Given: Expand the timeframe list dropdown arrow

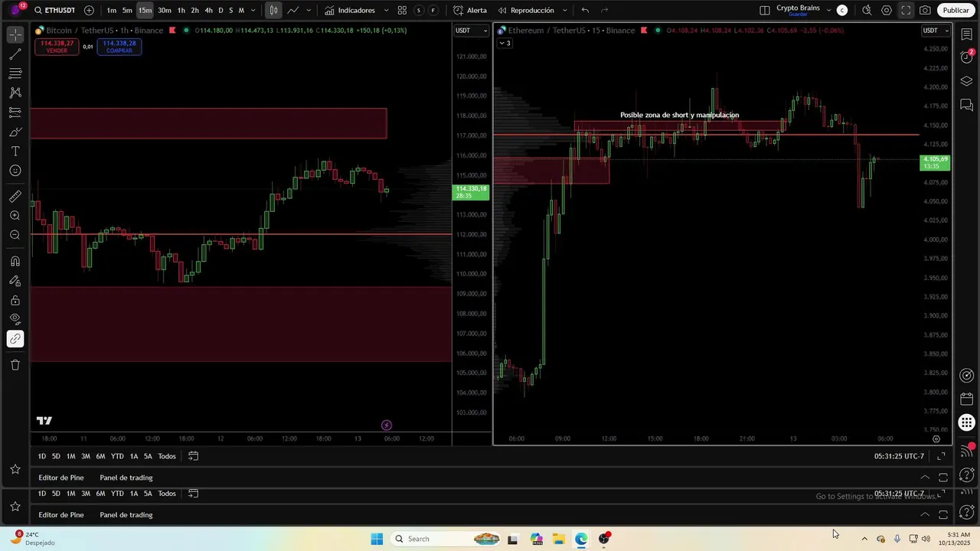Looking at the screenshot, I should [x=253, y=11].
